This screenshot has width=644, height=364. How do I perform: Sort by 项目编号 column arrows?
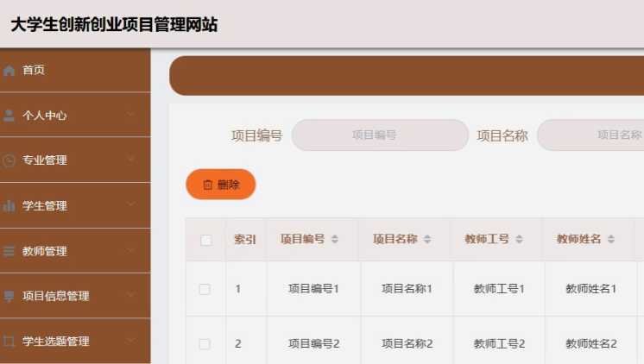pyautogui.click(x=335, y=240)
